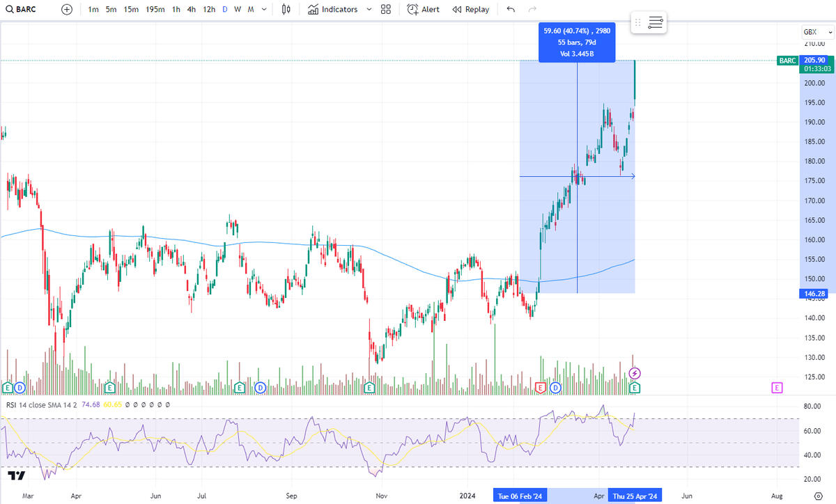The height and width of the screenshot is (504, 836).
Task: Click the greyed redo arrow
Action: pos(533,10)
